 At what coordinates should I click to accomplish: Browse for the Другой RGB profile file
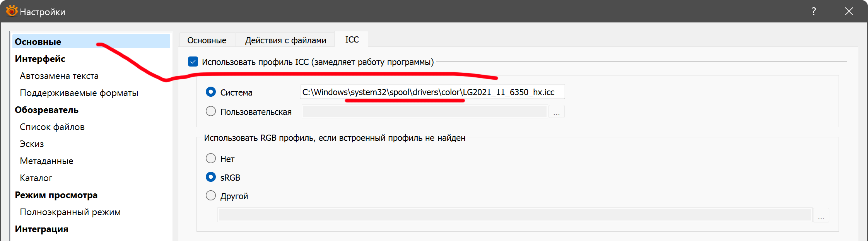pos(821,215)
